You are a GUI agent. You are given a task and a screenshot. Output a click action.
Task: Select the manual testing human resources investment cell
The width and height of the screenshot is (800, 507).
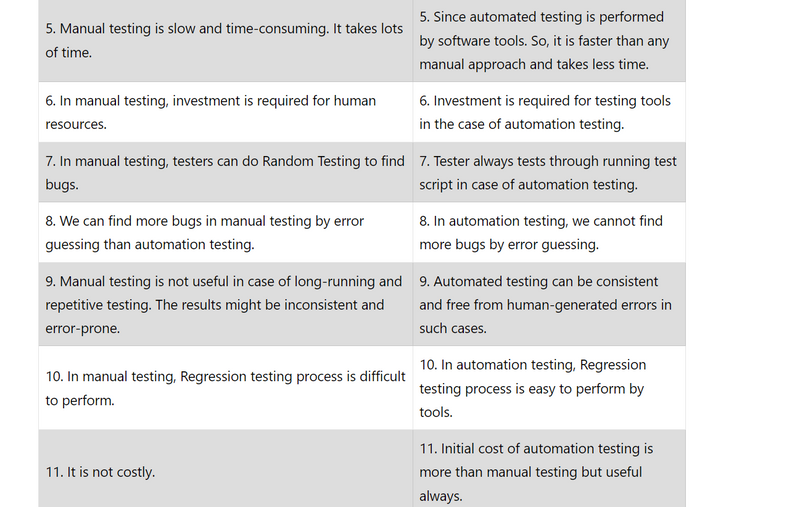click(225, 112)
